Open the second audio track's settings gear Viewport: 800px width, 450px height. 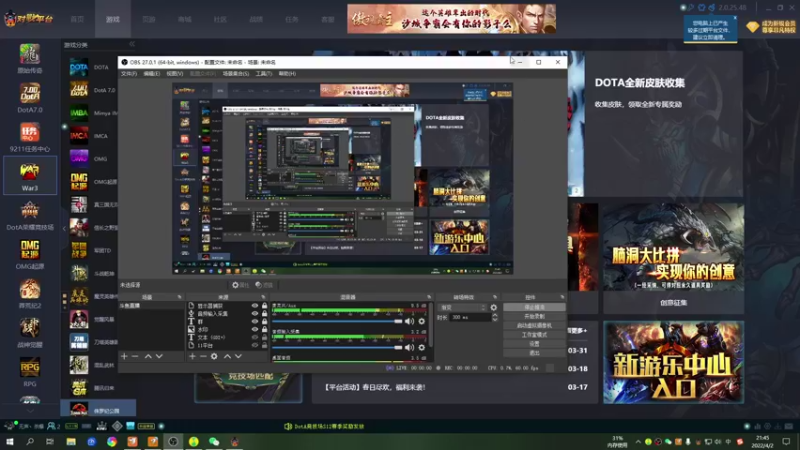421,347
